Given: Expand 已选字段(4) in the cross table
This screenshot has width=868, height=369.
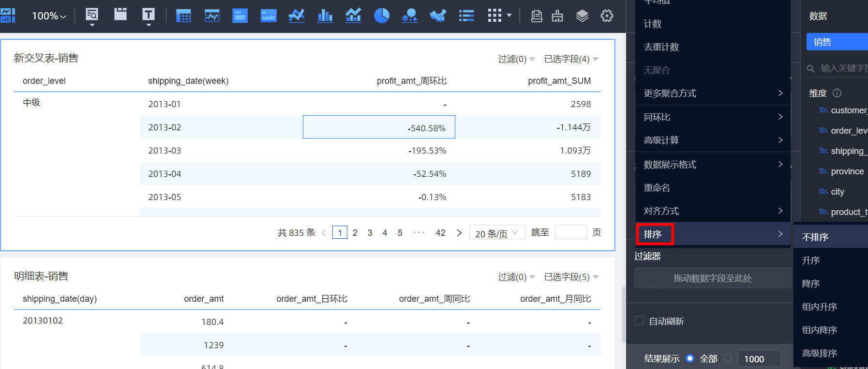Looking at the screenshot, I should coord(571,59).
